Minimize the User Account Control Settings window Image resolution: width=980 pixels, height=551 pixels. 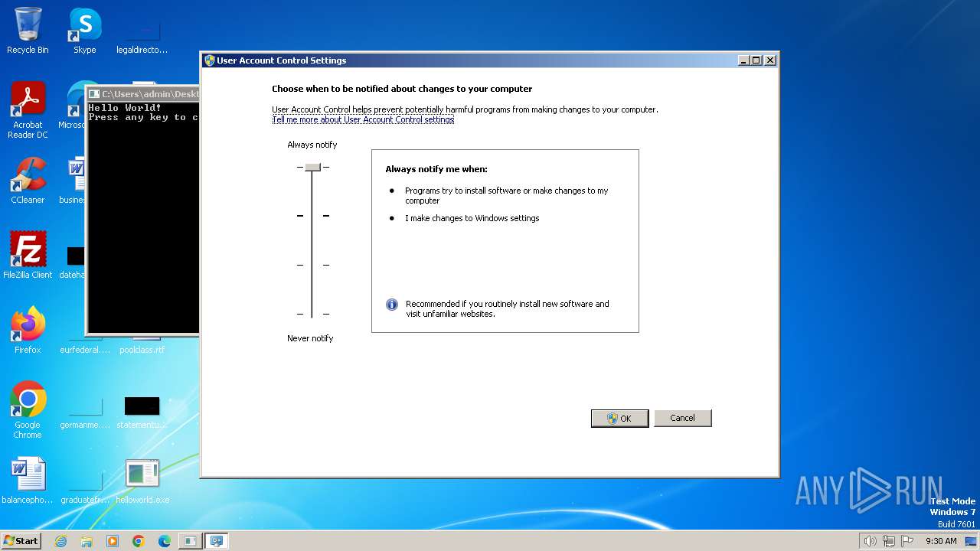coord(743,60)
